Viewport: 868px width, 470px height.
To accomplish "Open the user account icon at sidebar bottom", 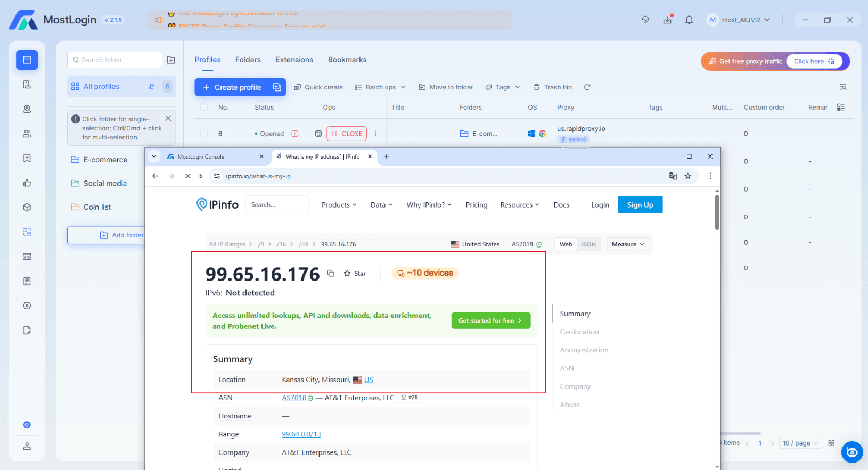I will click(27, 446).
